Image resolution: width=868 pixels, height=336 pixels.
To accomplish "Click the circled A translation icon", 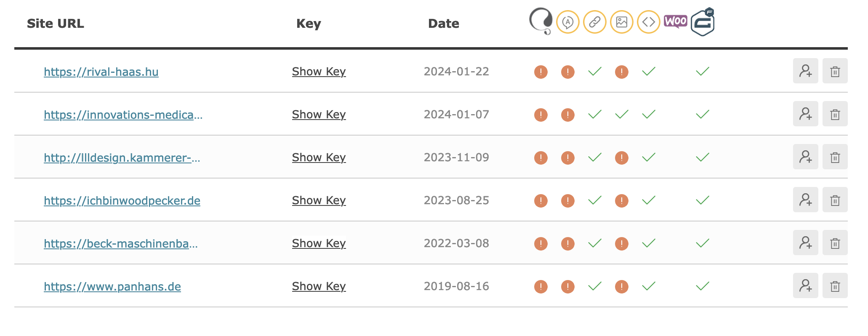I will click(567, 22).
